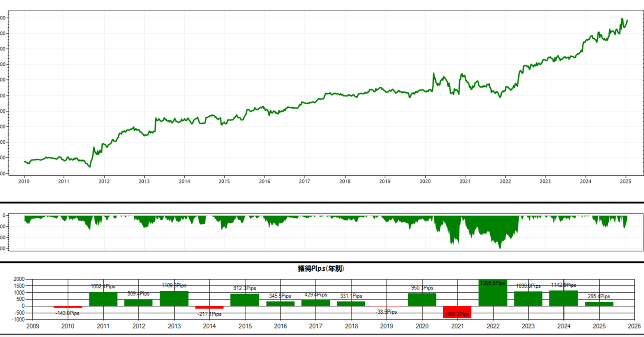Click 2016 on the equity curve time axis
This screenshot has width=644, height=337.
pyautogui.click(x=265, y=181)
